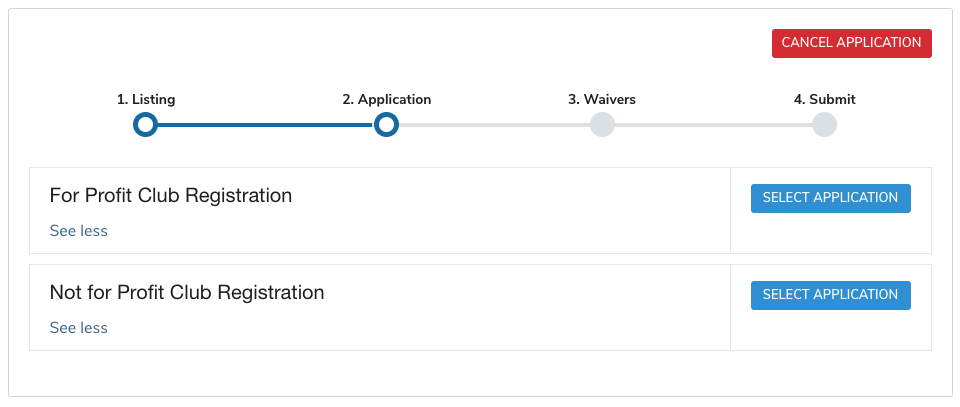Click the 'Not for Profit Club Registration' heading
The height and width of the screenshot is (407, 960).
[186, 293]
